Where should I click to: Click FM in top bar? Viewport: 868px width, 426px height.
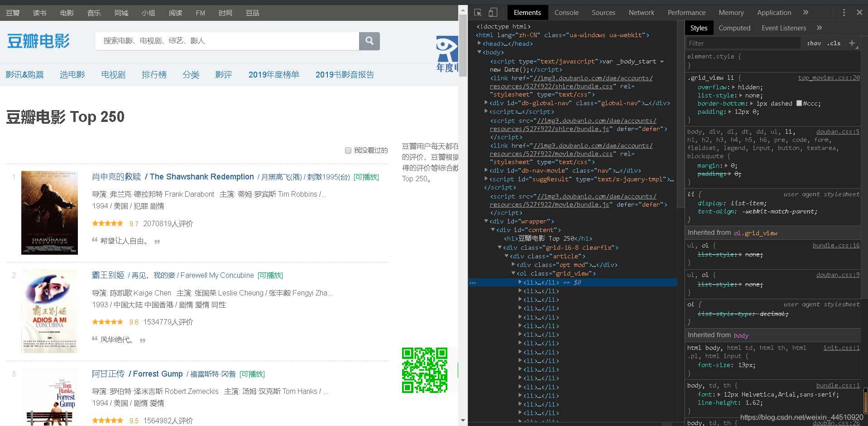tap(201, 13)
